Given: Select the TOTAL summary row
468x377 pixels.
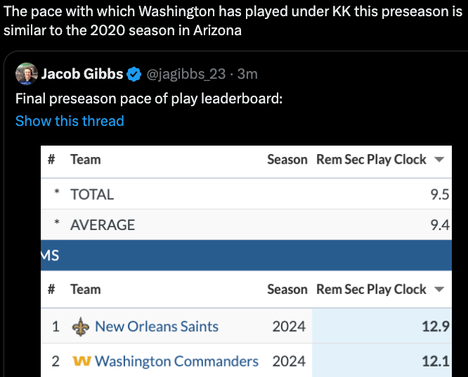Looking at the screenshot, I should 246,194.
